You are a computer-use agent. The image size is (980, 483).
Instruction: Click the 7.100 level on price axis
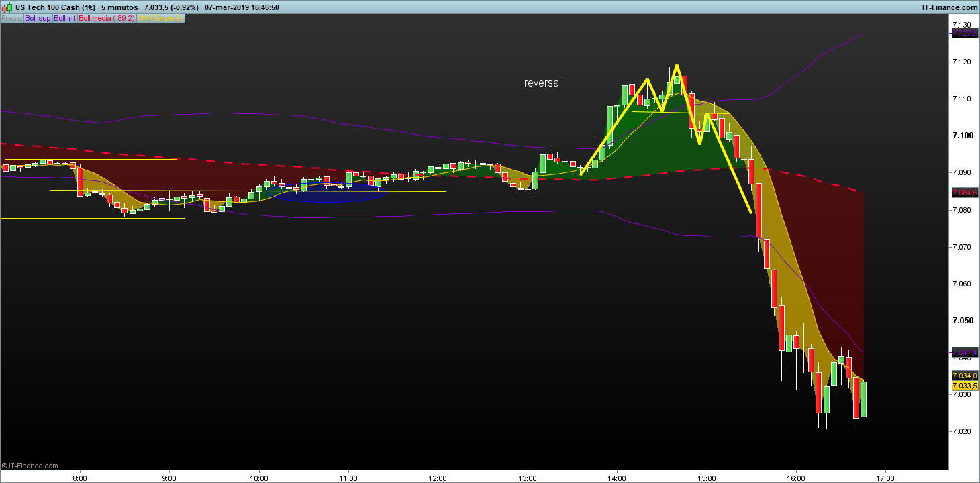point(963,136)
